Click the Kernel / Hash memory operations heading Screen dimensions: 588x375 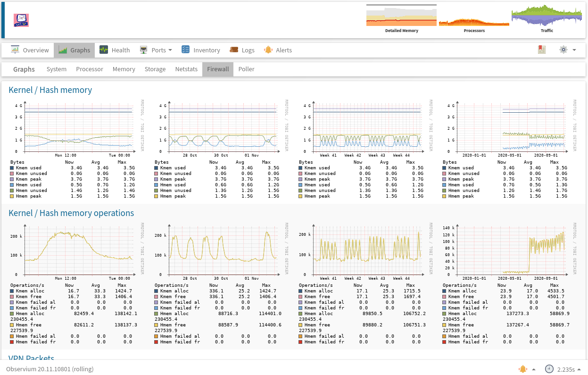click(x=71, y=213)
